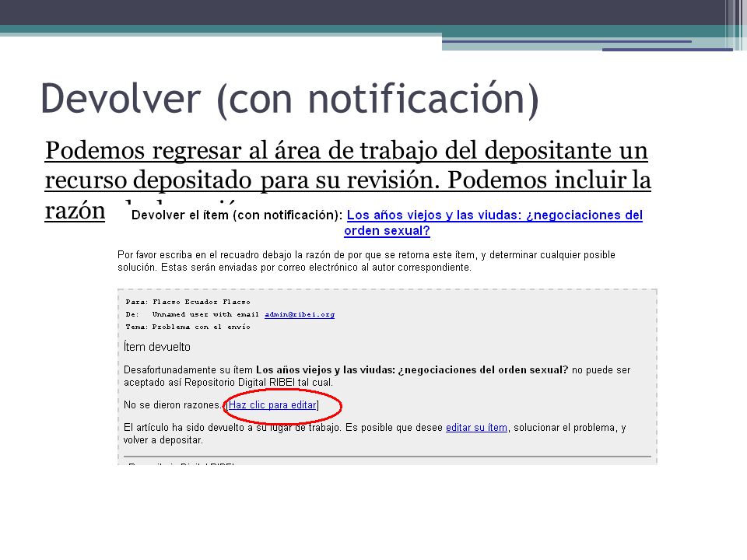
Task: Click the 'Desafortunadamente su ítem' sentence
Action: (x=377, y=376)
